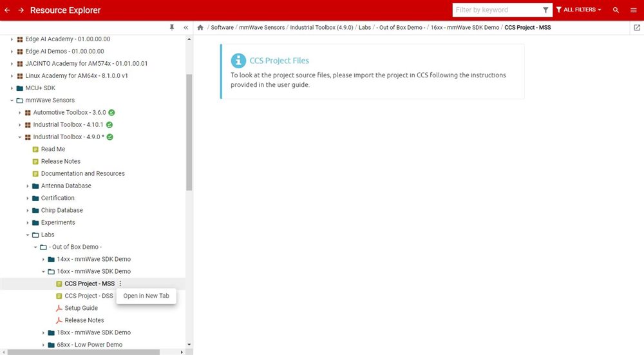Collapse 16xx - mmWave SDK Demo folder

tap(43, 272)
